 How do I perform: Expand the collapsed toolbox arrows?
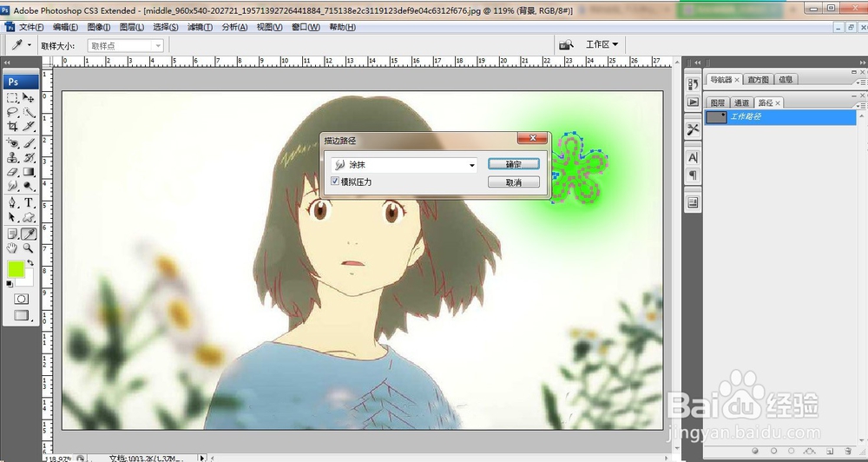point(7,63)
